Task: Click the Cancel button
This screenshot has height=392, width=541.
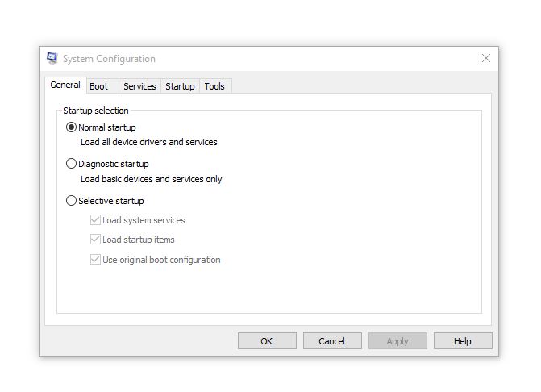Action: pyautogui.click(x=332, y=341)
